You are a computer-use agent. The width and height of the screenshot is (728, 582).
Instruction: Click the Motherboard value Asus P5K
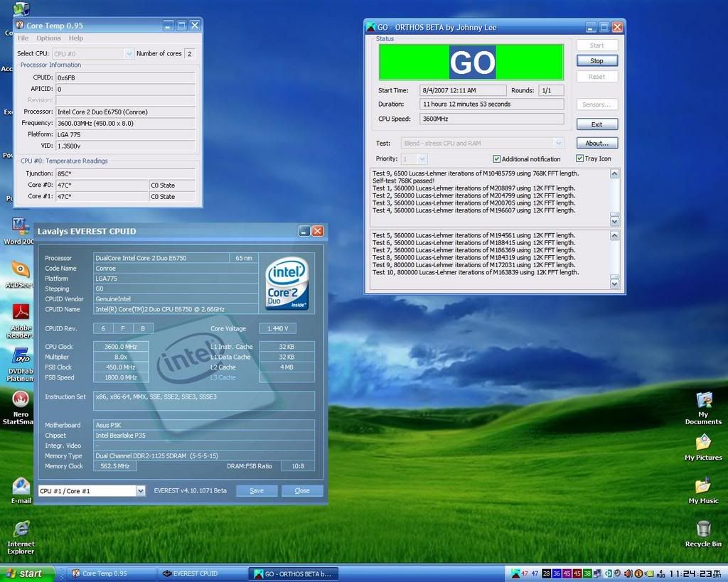click(204, 425)
